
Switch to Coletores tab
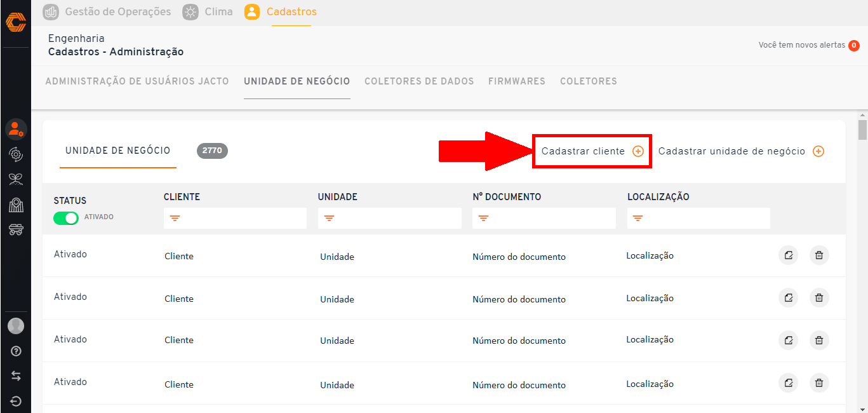click(589, 81)
